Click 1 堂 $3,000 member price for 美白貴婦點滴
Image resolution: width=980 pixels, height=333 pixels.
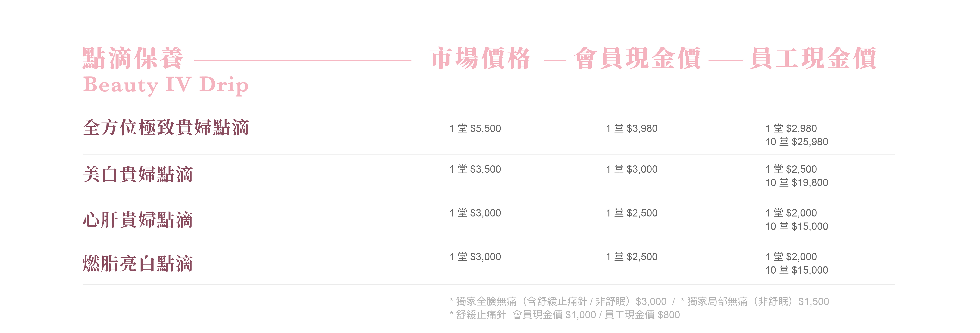coord(632,169)
